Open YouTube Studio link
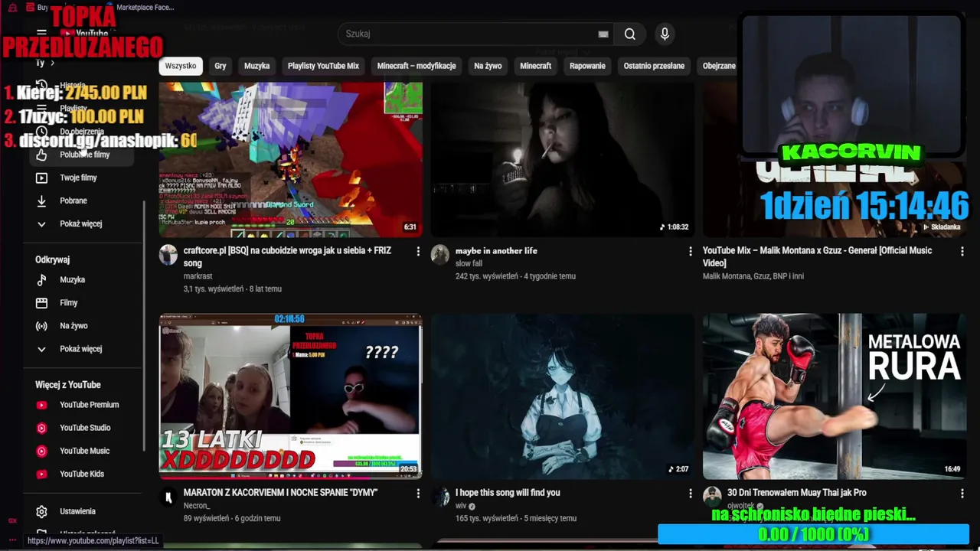The width and height of the screenshot is (980, 551). pos(83,428)
